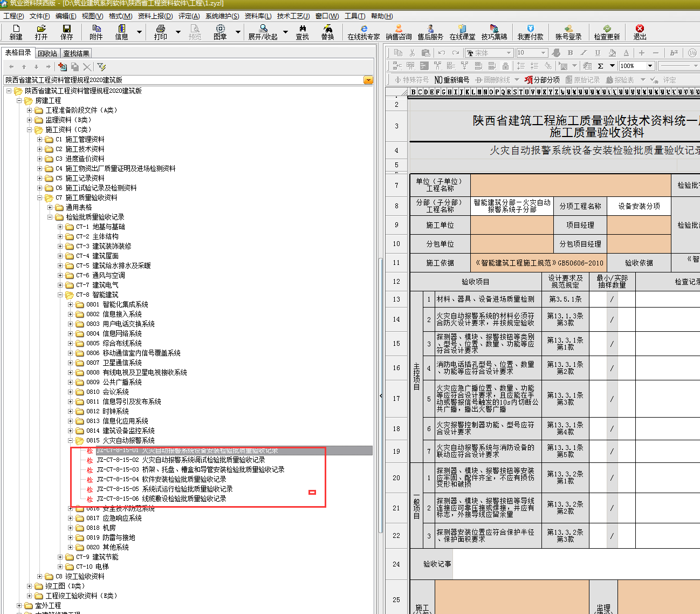Select the 表格目录 tab

point(18,53)
